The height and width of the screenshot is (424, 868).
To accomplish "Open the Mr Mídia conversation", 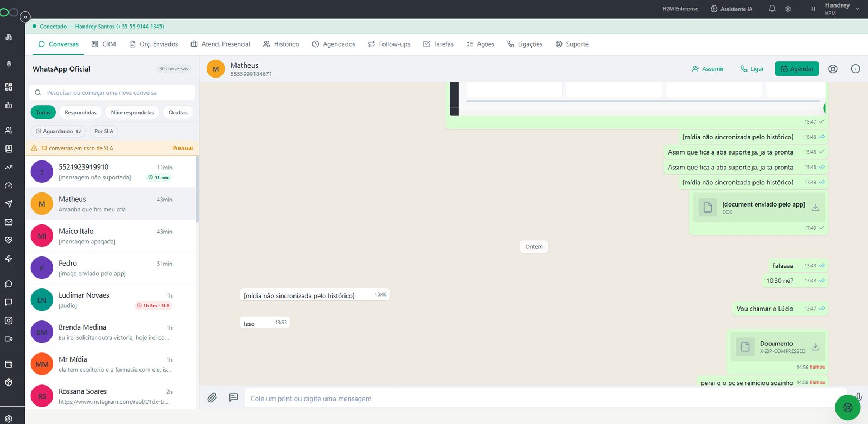I will [112, 364].
